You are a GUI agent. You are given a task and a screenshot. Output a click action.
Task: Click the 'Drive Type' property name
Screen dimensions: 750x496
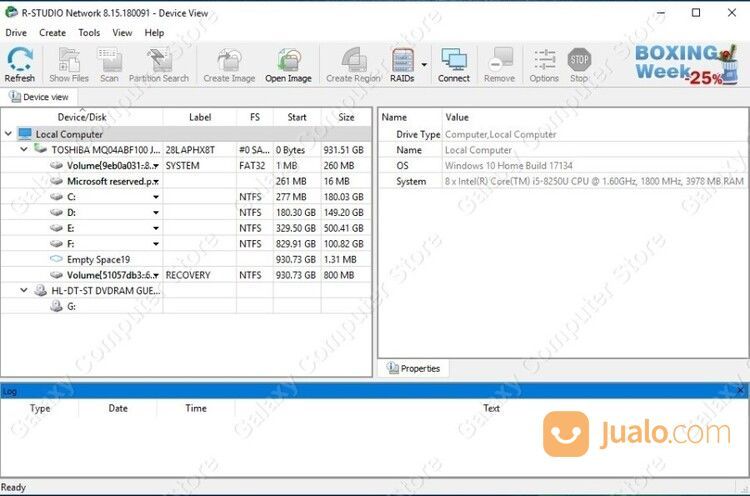point(418,134)
